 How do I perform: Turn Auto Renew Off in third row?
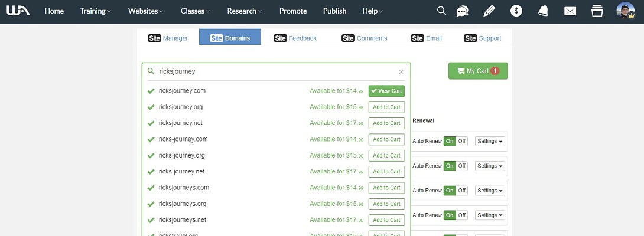tap(462, 191)
